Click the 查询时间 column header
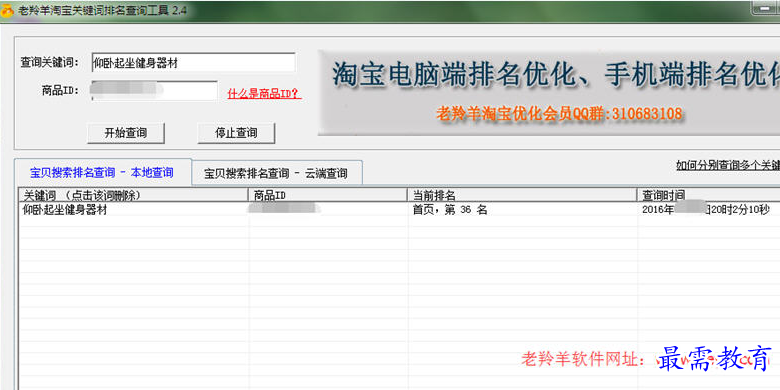Image resolution: width=780 pixels, height=390 pixels. [x=708, y=195]
